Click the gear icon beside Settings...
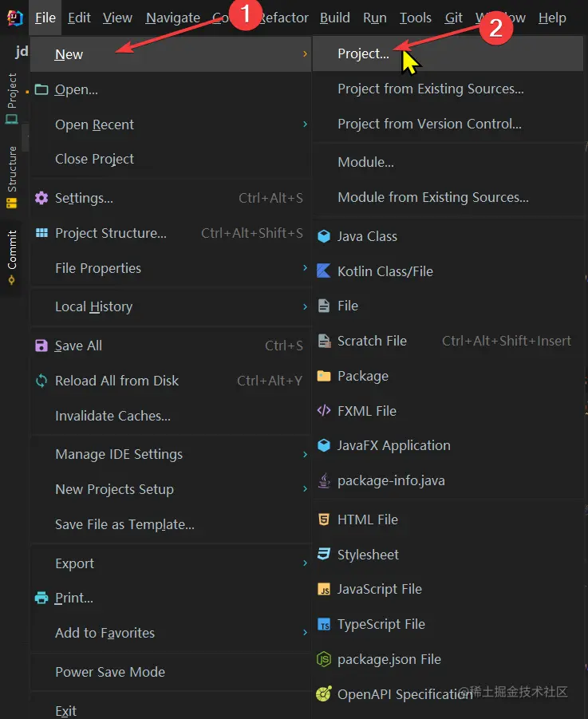 [x=41, y=198]
